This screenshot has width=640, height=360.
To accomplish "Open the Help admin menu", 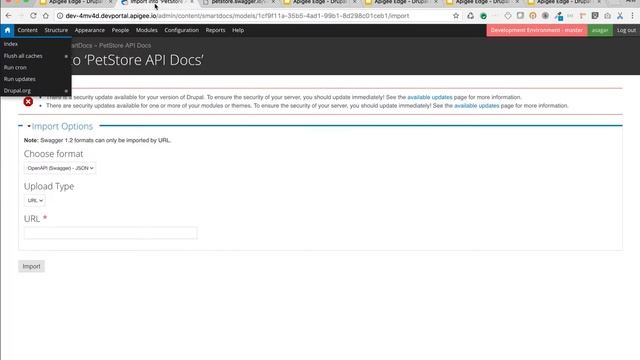I will coord(238,30).
